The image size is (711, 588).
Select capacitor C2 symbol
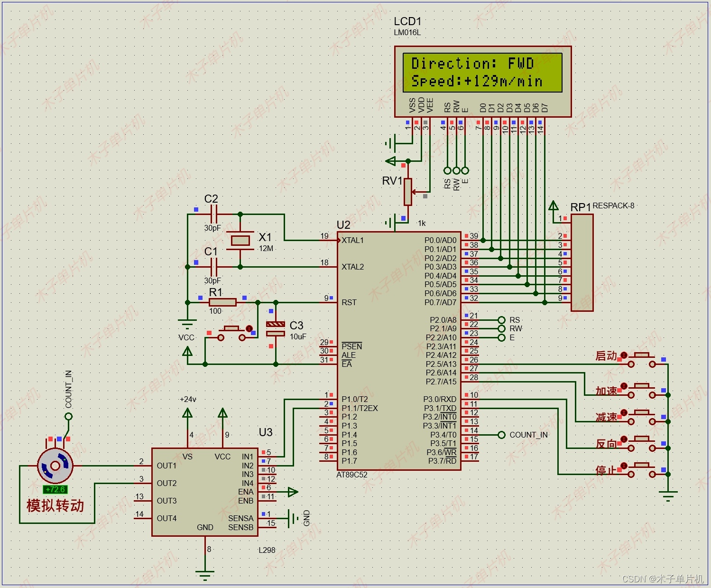213,214
